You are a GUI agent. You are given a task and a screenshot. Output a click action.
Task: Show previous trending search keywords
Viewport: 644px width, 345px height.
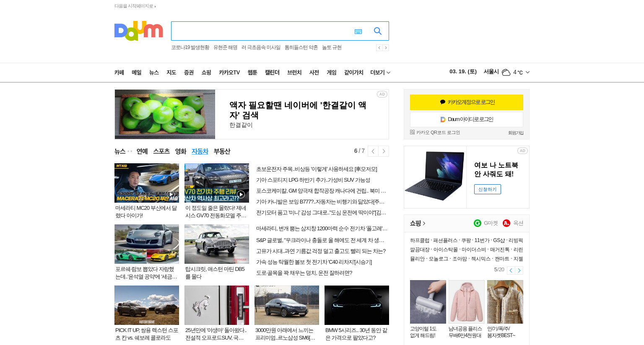point(379,48)
